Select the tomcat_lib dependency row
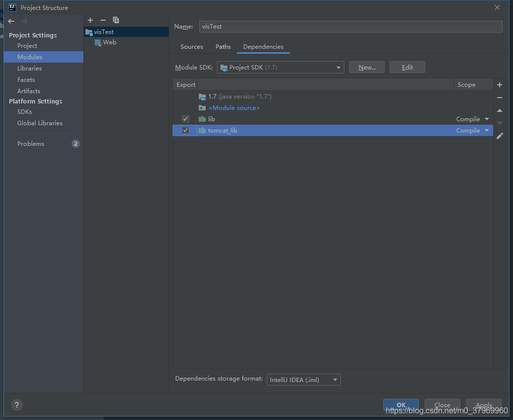 [x=333, y=131]
